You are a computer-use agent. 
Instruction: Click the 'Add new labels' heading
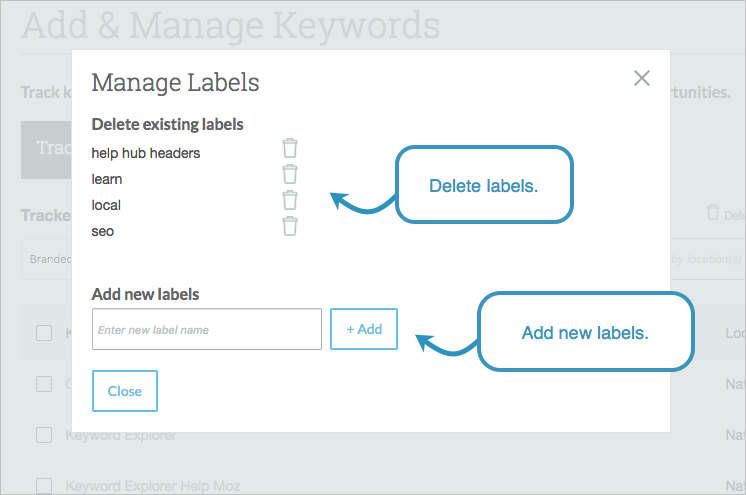tap(146, 295)
